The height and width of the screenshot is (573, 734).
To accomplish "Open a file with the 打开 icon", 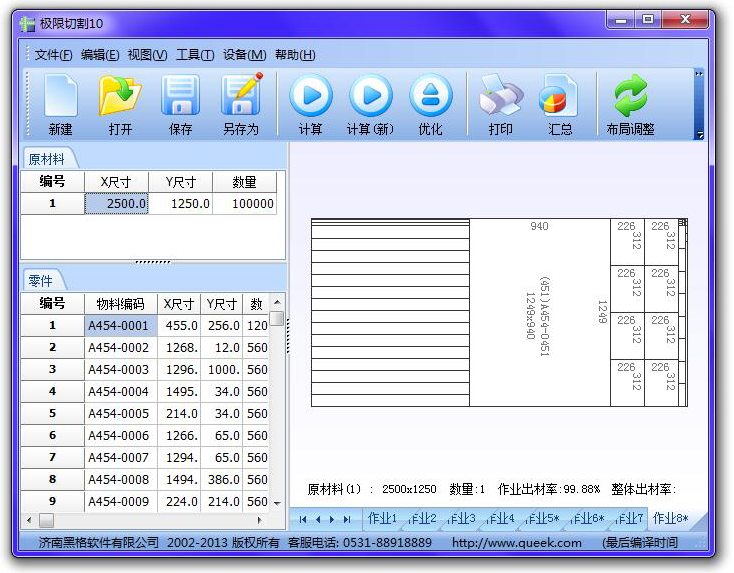I will click(120, 96).
